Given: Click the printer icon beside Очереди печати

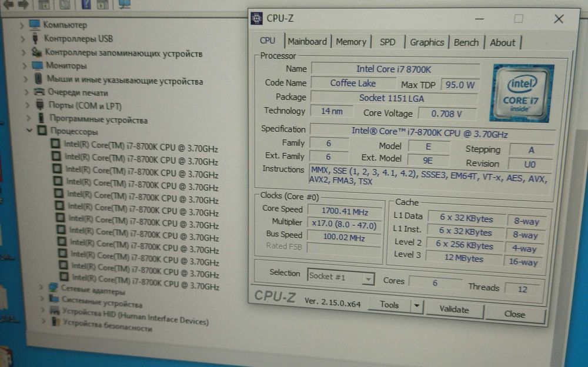Looking at the screenshot, I should (x=39, y=92).
